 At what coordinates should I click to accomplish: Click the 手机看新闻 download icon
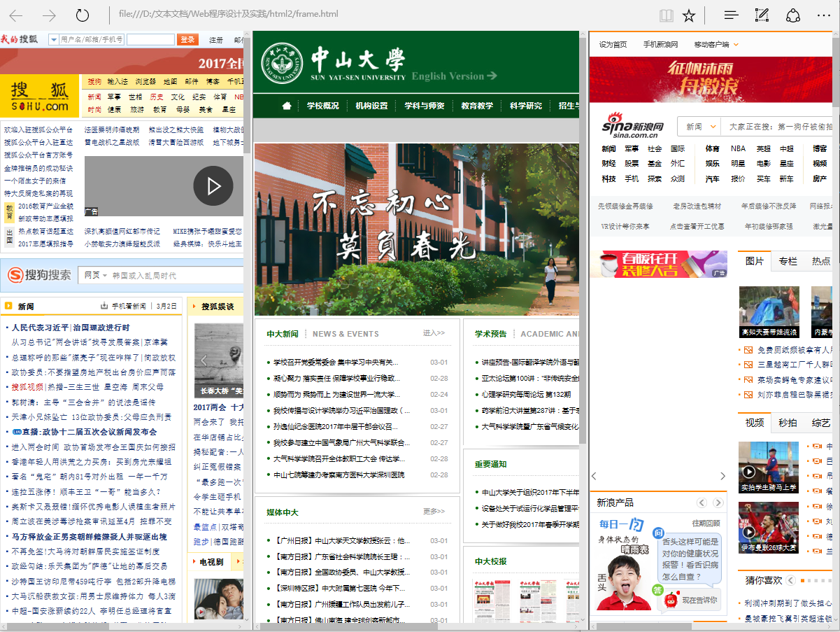[104, 306]
